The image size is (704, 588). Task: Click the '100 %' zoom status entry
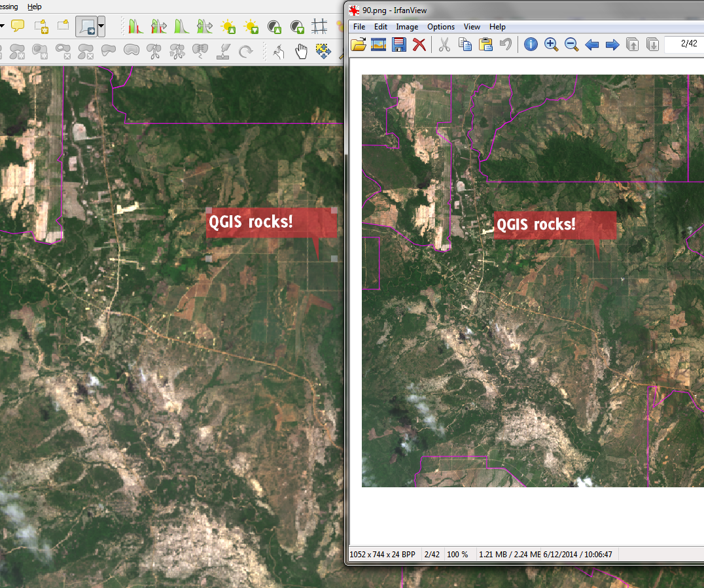point(457,555)
